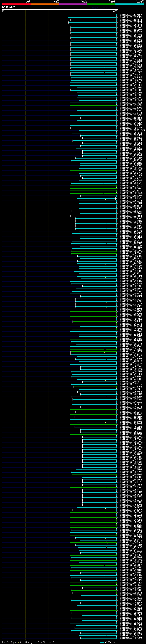Click the UniRef100_Q944P2 label
The width and height of the screenshot is (146, 644).
click(x=131, y=77)
